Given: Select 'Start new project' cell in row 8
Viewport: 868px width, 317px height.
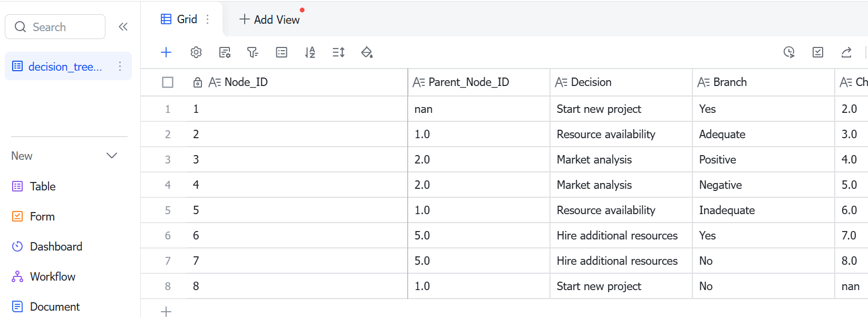Looking at the screenshot, I should point(621,286).
